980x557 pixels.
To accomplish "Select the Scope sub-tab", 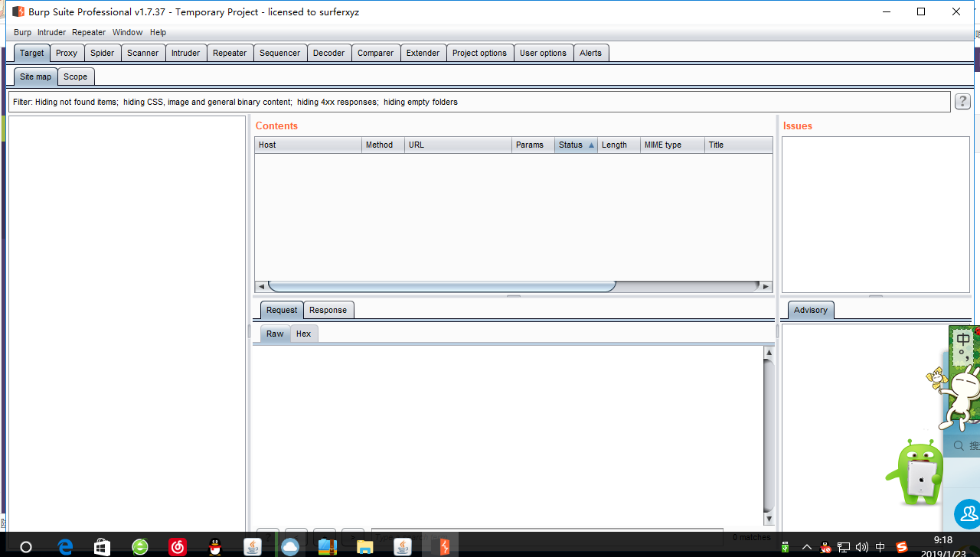I will (x=75, y=77).
